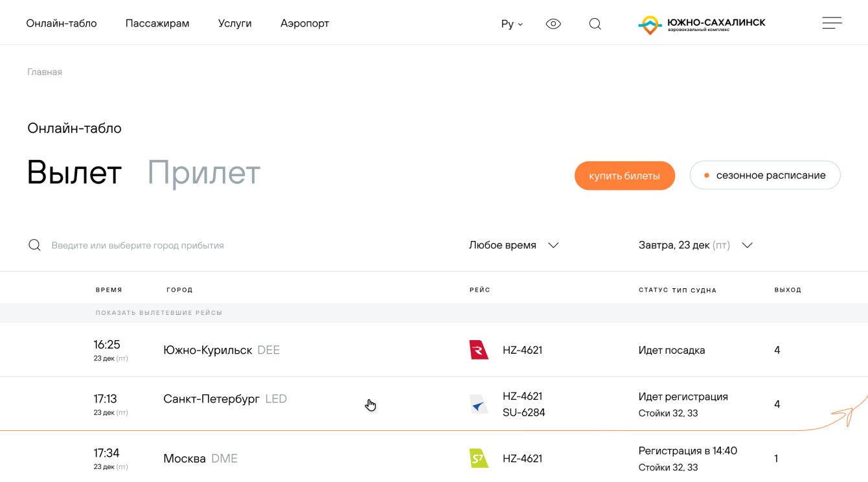The image size is (868, 482).
Task: Toggle the accessibility eye icon
Action: (553, 24)
